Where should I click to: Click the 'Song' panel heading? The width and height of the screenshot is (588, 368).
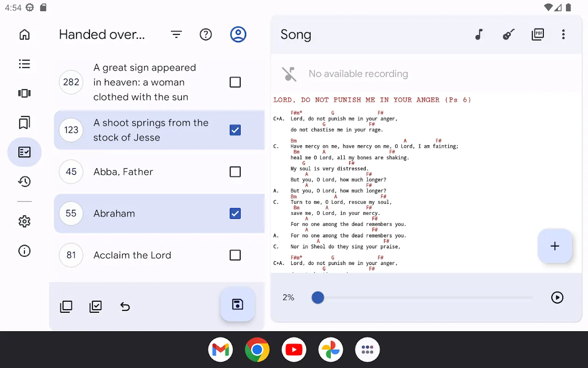click(296, 34)
